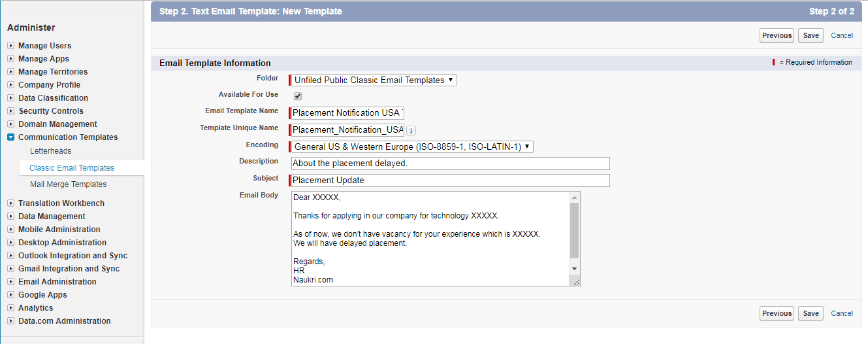
Task: Select Mail Merge Templates in sidebar
Action: pyautogui.click(x=68, y=184)
